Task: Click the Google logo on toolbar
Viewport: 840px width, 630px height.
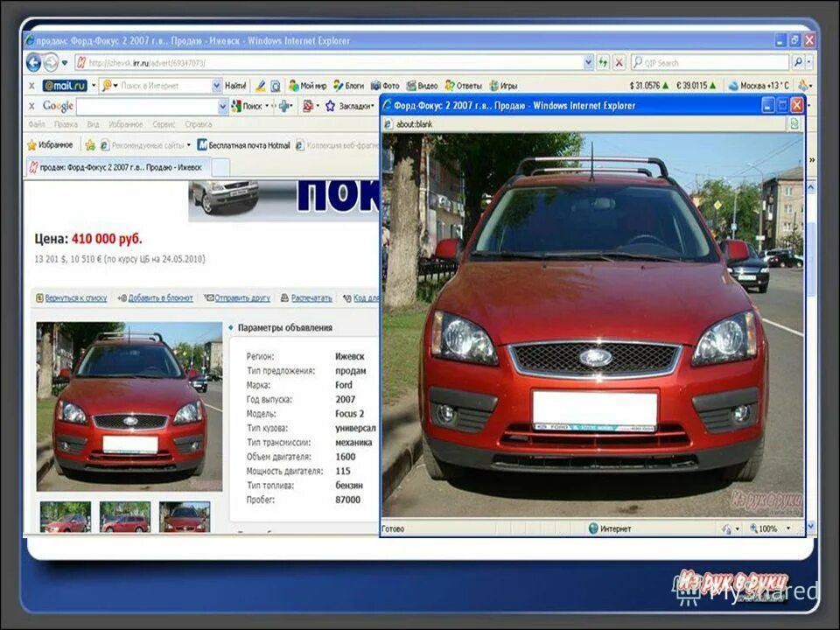Action: [x=58, y=106]
